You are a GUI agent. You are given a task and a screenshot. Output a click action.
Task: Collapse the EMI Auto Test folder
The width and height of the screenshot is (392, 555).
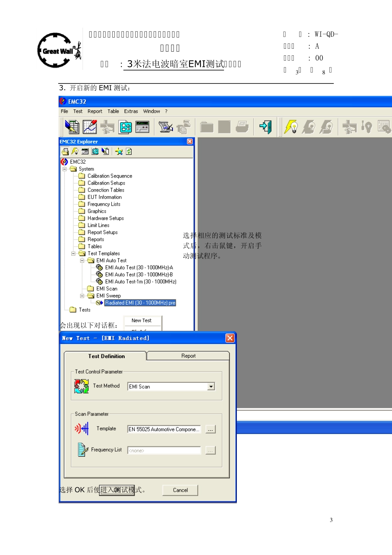(82, 261)
